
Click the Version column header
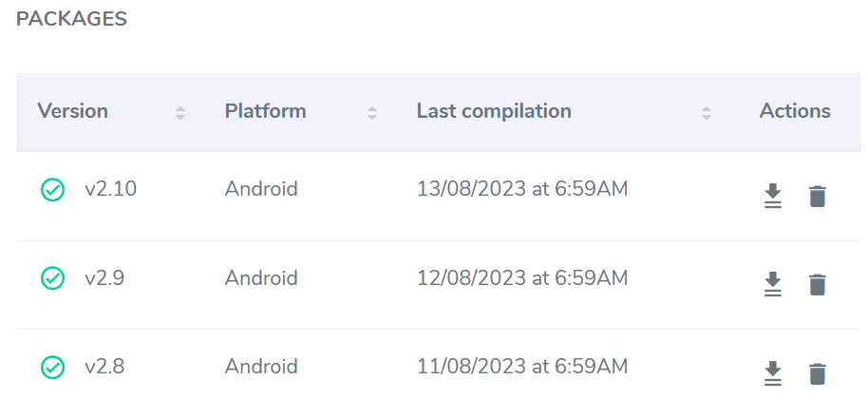(x=72, y=111)
